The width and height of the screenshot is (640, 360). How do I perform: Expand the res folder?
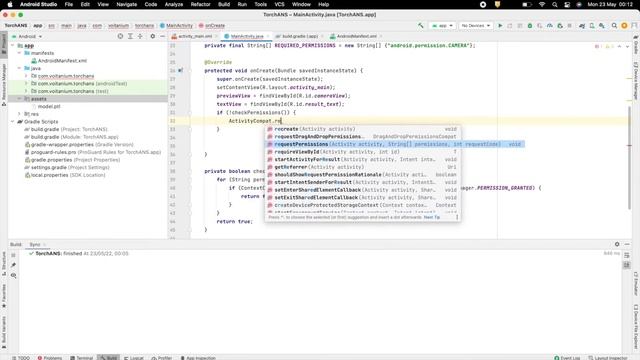pos(19,114)
